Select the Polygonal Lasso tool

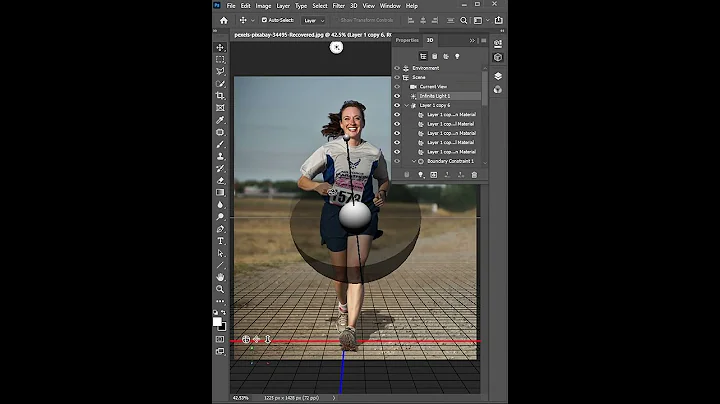tap(220, 71)
